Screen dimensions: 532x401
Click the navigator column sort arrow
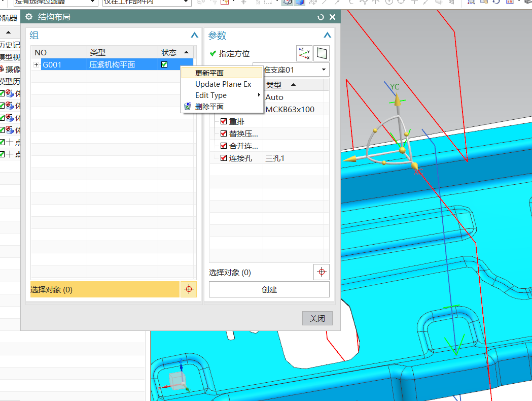(x=9, y=32)
